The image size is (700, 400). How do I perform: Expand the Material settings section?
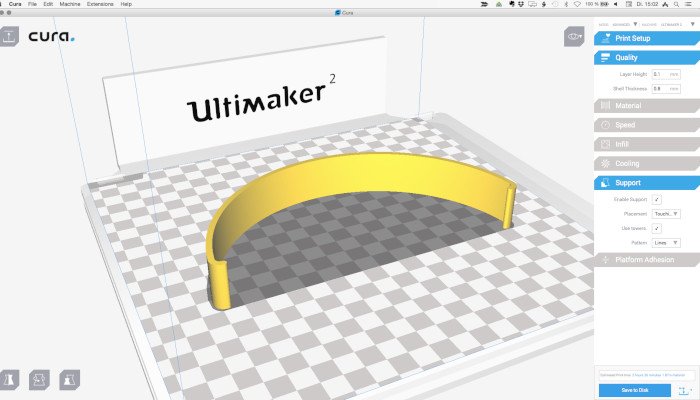coord(647,106)
